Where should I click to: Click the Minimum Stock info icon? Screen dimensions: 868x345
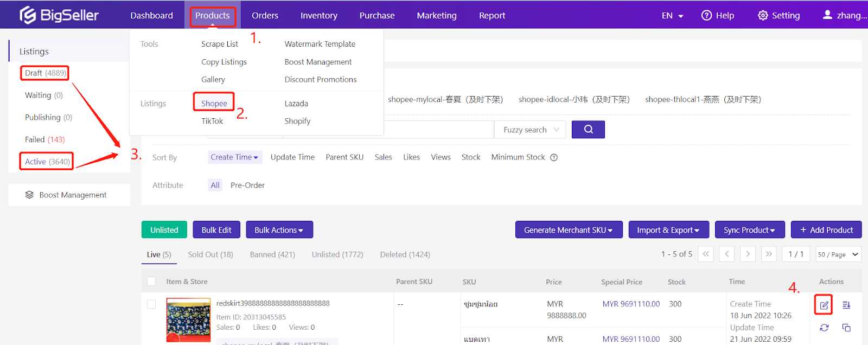[x=554, y=158]
